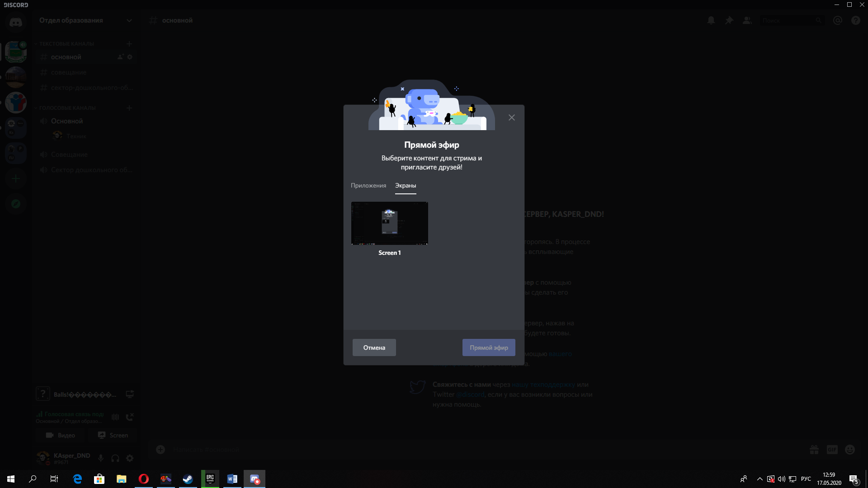Close the Прямой эфир dialog with X
Screen dimensions: 868x488
click(x=511, y=117)
